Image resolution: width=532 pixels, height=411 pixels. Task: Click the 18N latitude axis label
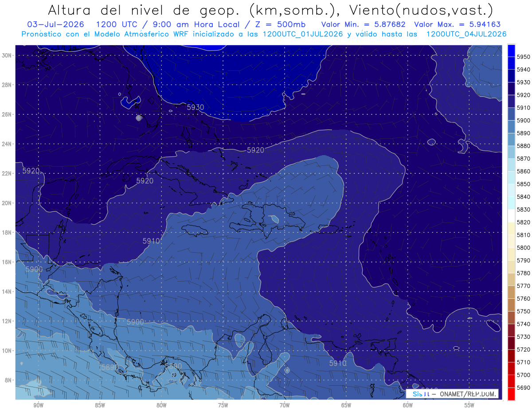pos(8,233)
